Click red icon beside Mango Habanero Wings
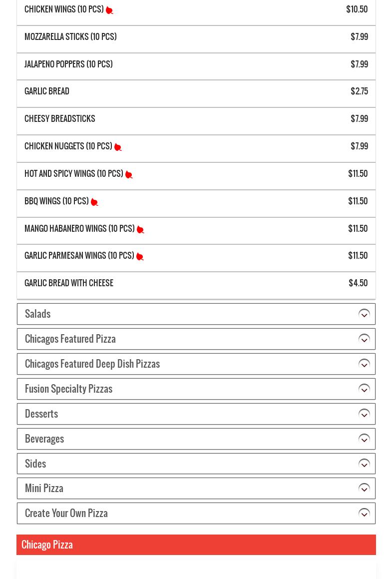Viewport: 392px width, 579px height. click(140, 229)
